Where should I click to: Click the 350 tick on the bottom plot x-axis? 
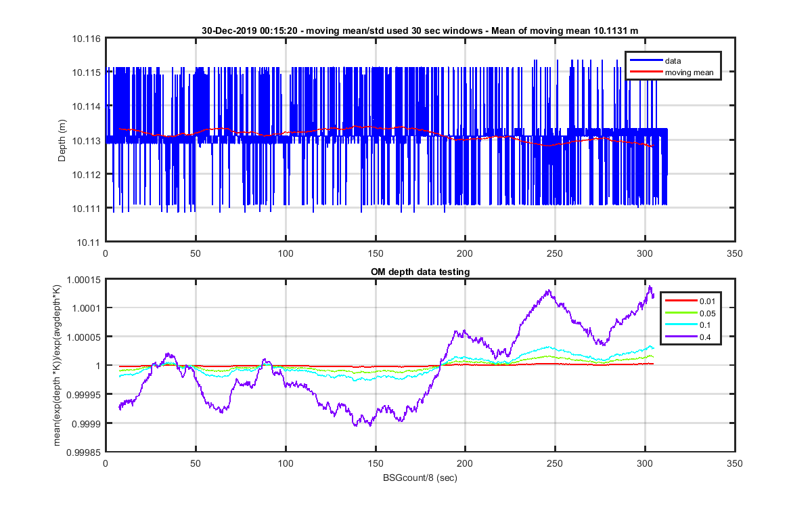734,463
